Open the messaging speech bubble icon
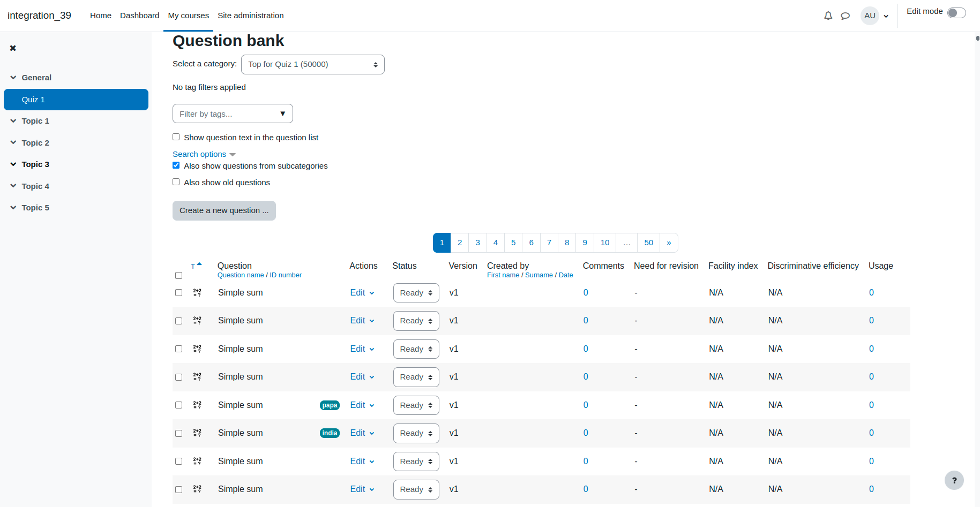Viewport: 980px width, 507px height. (846, 16)
